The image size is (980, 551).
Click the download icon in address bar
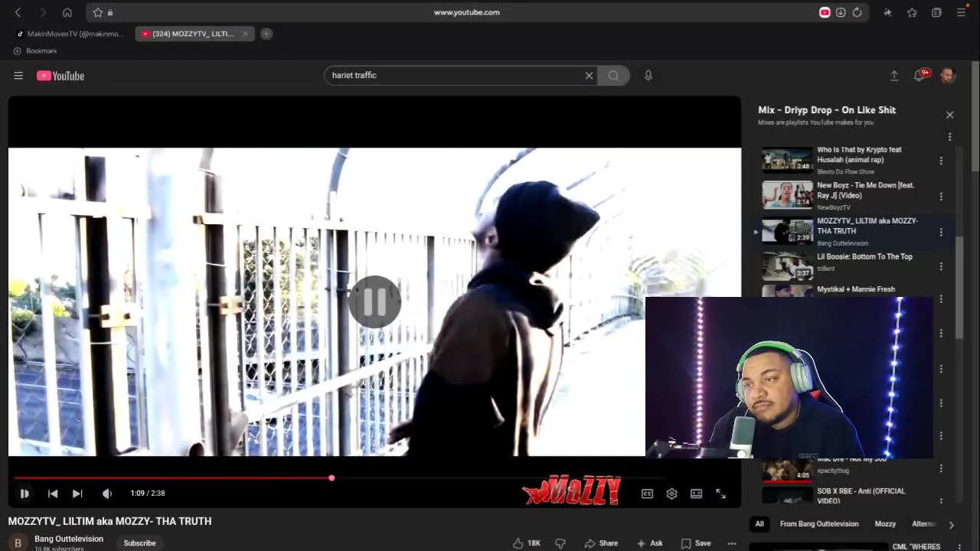pos(841,12)
